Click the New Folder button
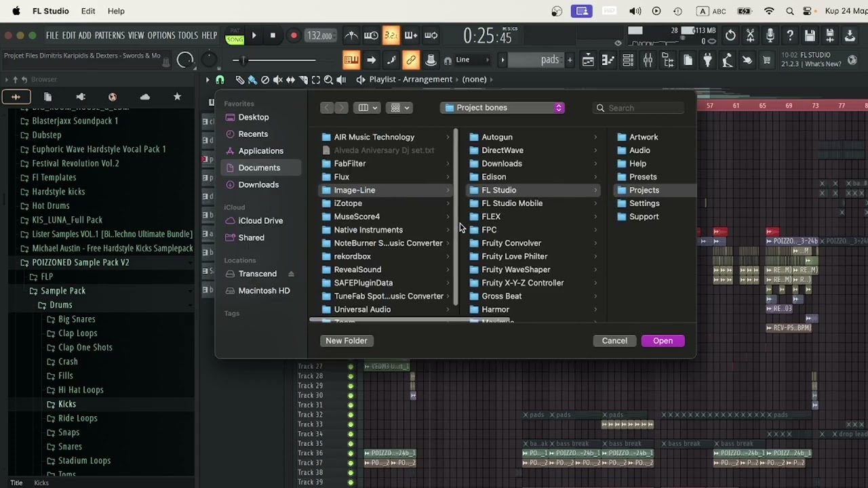The height and width of the screenshot is (488, 868). tap(347, 341)
